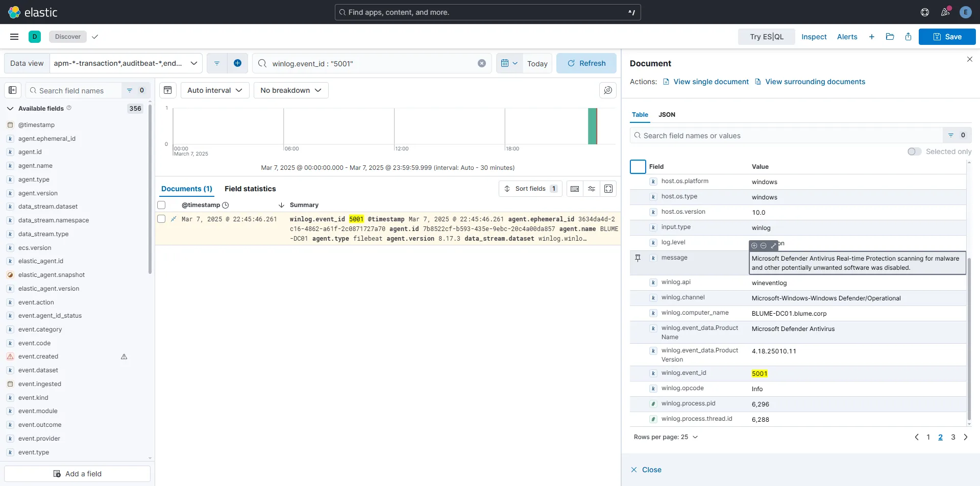Screen dimensions: 980x486
Task: Open the main navigation hamburger menu
Action: (14, 37)
